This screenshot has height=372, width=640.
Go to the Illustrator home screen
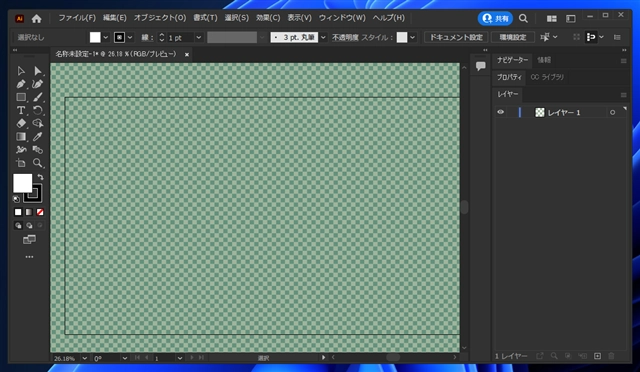coord(37,18)
